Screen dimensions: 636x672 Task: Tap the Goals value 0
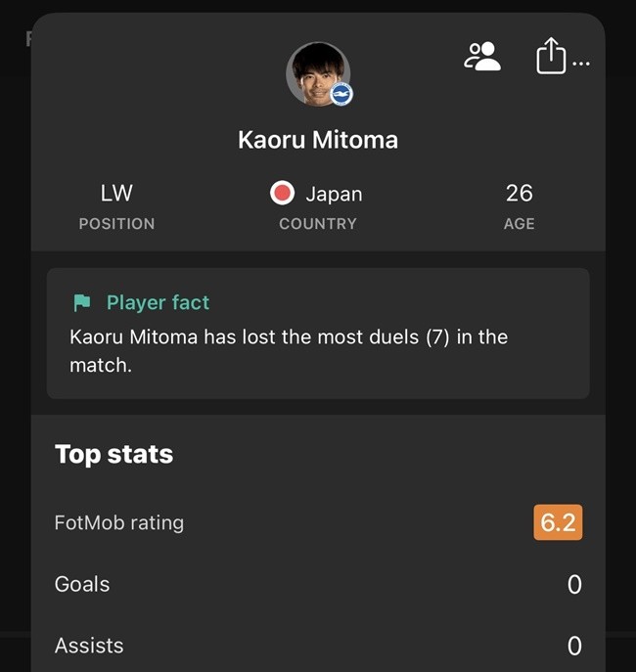coord(574,585)
